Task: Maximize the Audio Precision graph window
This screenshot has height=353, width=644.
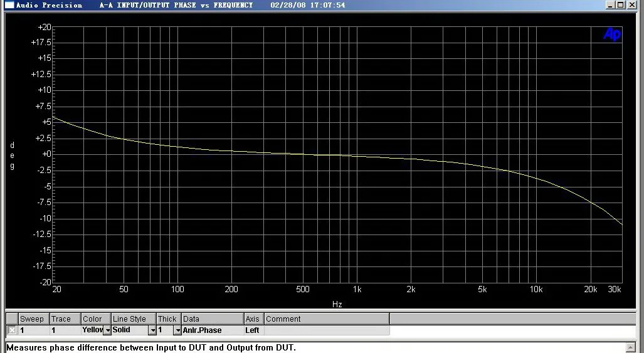Action: [621, 5]
